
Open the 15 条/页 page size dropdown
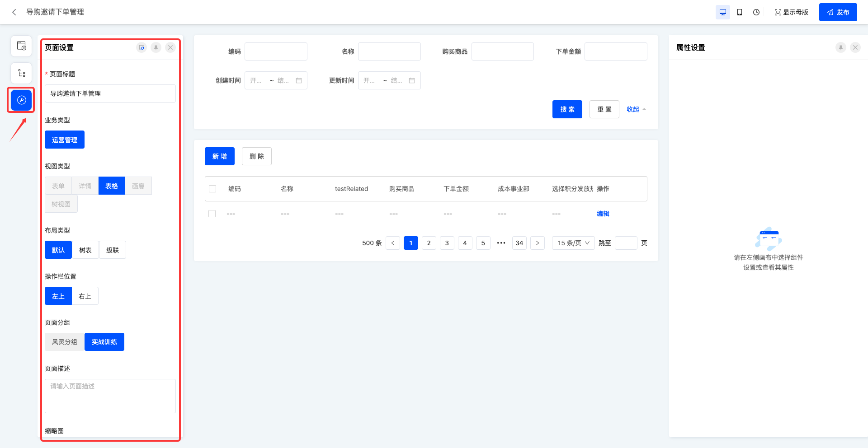[573, 243]
